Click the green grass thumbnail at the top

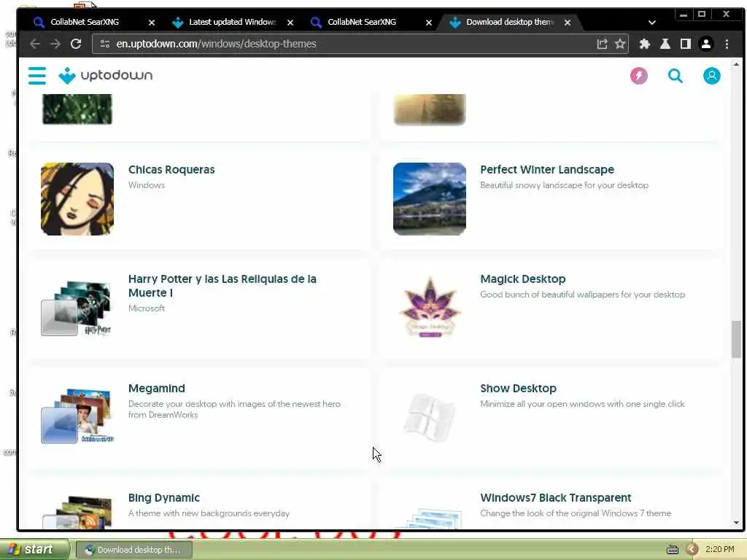click(77, 109)
